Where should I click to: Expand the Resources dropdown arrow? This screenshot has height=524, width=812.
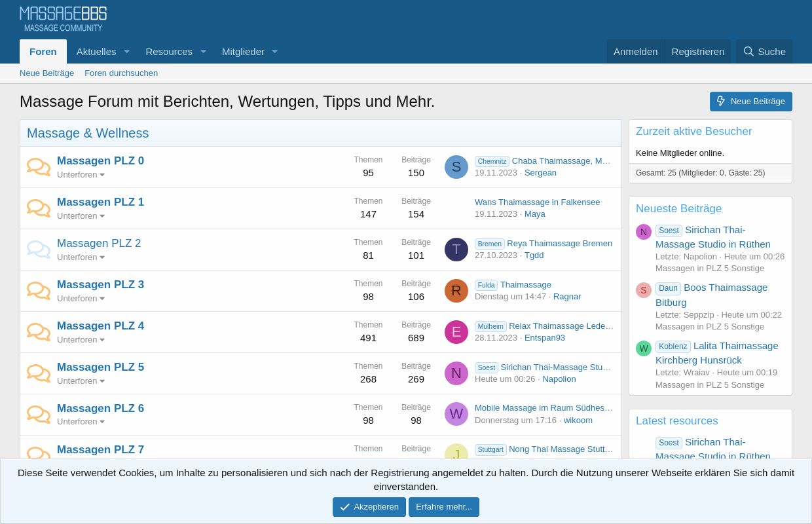click(x=203, y=51)
